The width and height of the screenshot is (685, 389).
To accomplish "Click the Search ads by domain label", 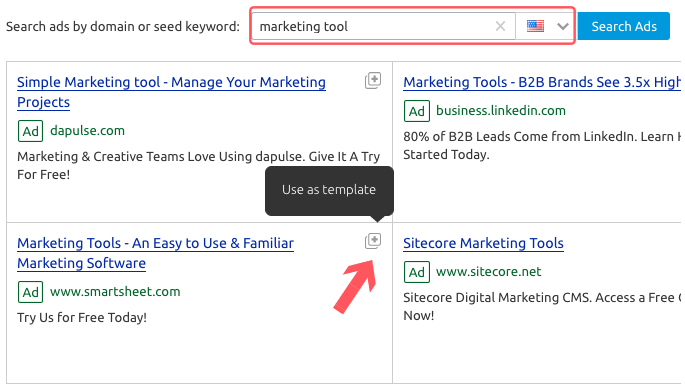I will 123,27.
